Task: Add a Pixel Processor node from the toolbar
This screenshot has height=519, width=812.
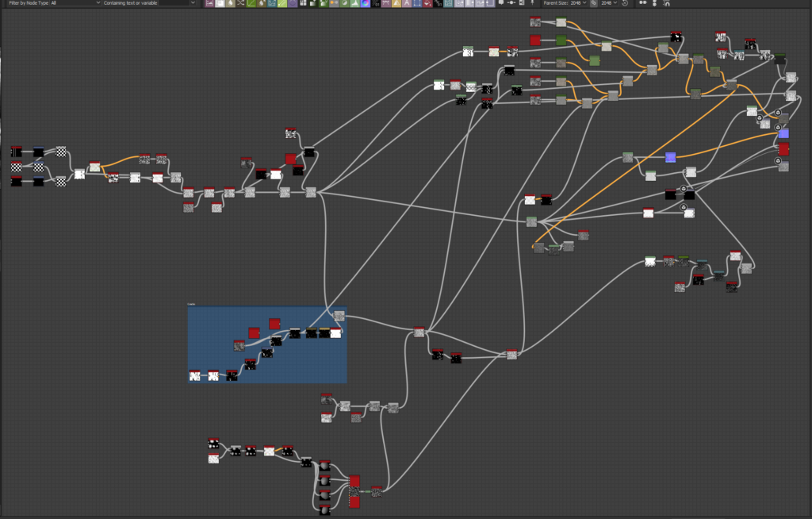Action: coord(375,3)
